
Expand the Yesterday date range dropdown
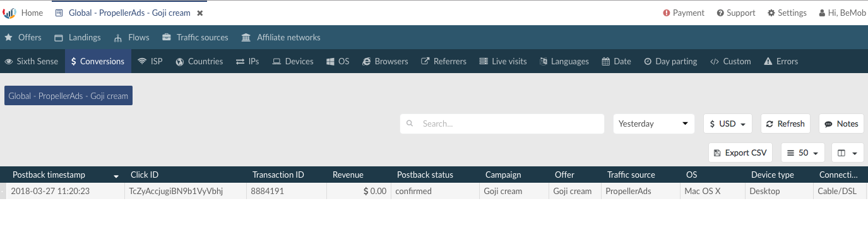coord(653,123)
